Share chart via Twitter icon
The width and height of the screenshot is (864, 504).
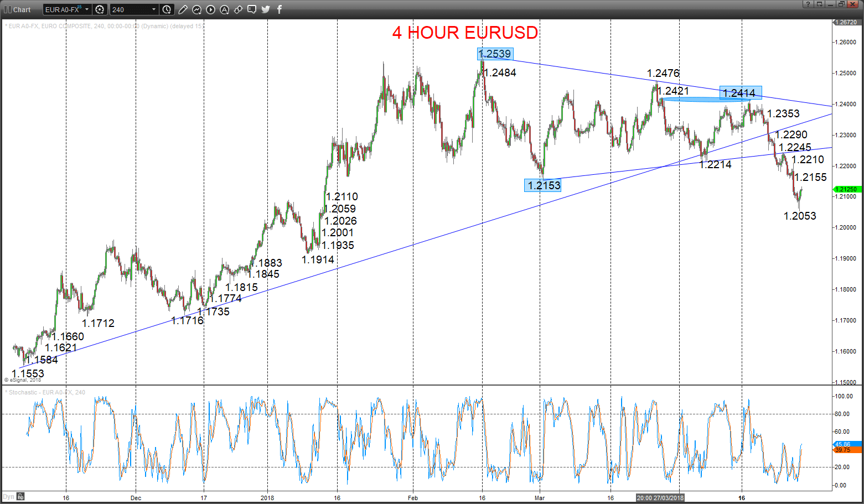pyautogui.click(x=266, y=9)
